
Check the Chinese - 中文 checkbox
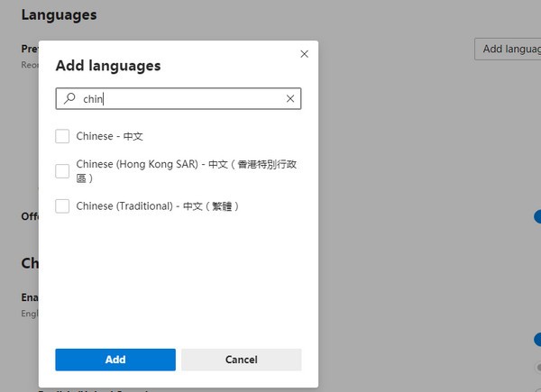coord(62,136)
